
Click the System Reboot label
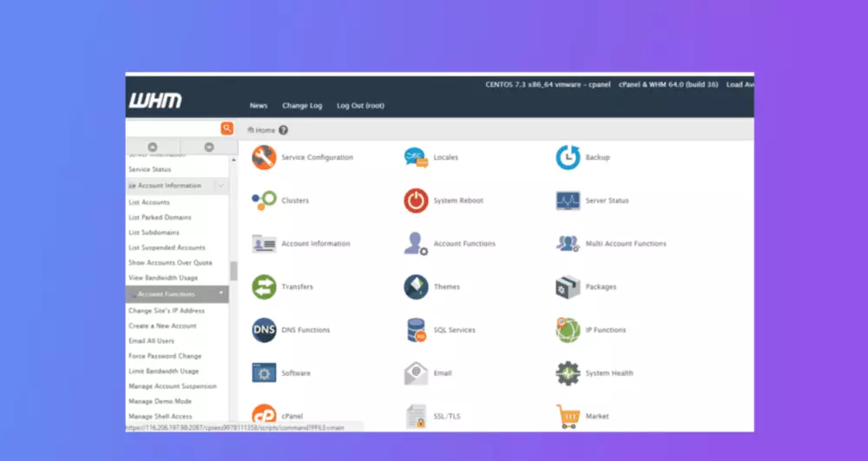[x=458, y=201]
